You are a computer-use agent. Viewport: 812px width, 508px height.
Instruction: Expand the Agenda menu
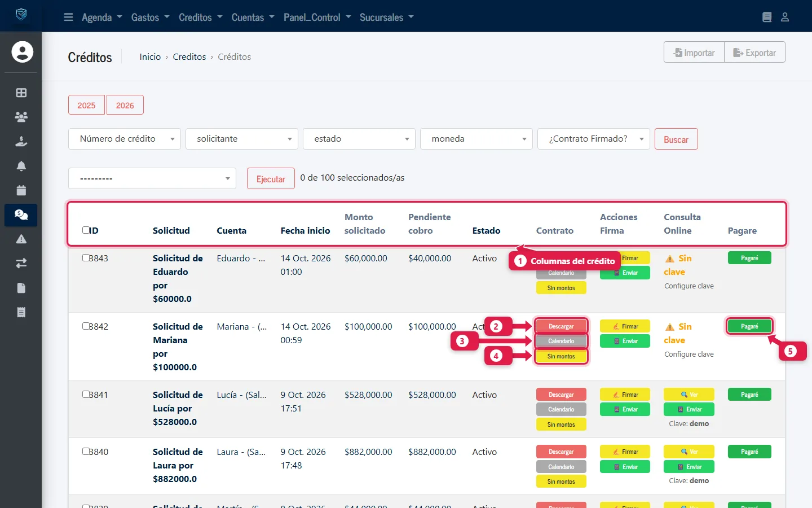tap(101, 17)
